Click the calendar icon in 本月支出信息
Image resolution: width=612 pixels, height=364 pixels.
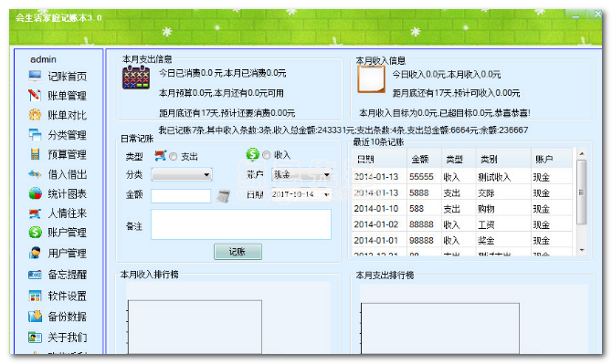pyautogui.click(x=136, y=78)
